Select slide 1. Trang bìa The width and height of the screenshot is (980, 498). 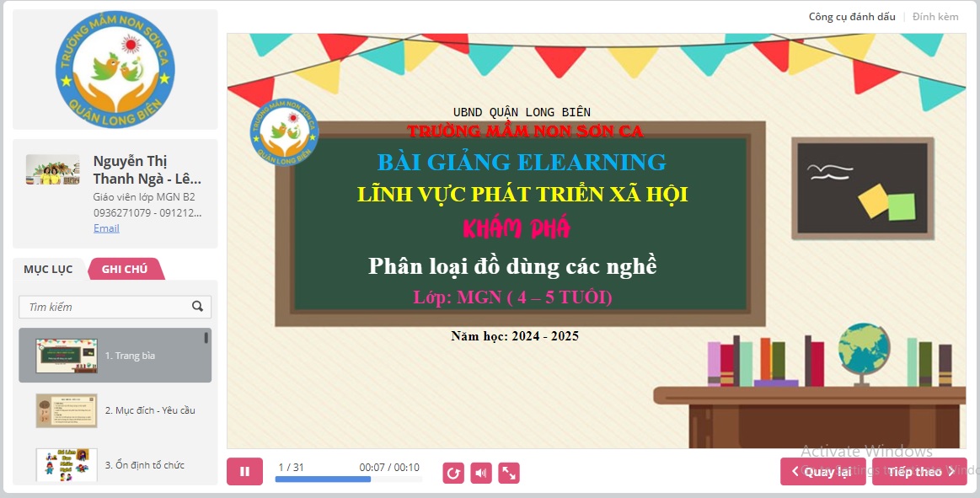115,356
